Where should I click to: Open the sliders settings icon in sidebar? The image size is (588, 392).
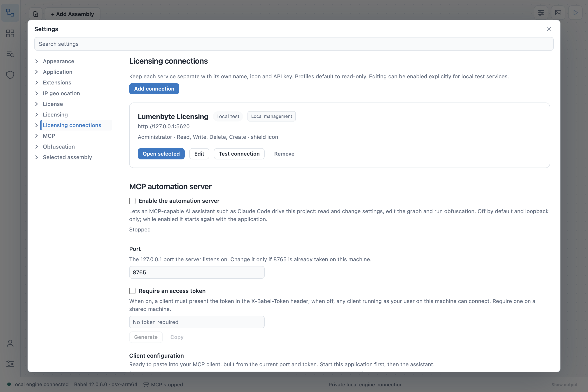[x=10, y=364]
